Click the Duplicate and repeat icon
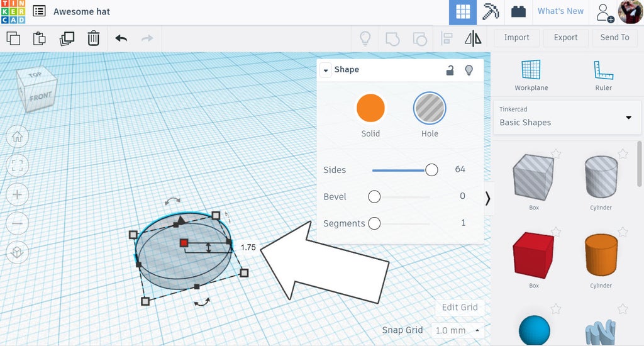The width and height of the screenshot is (644, 346). [x=67, y=38]
